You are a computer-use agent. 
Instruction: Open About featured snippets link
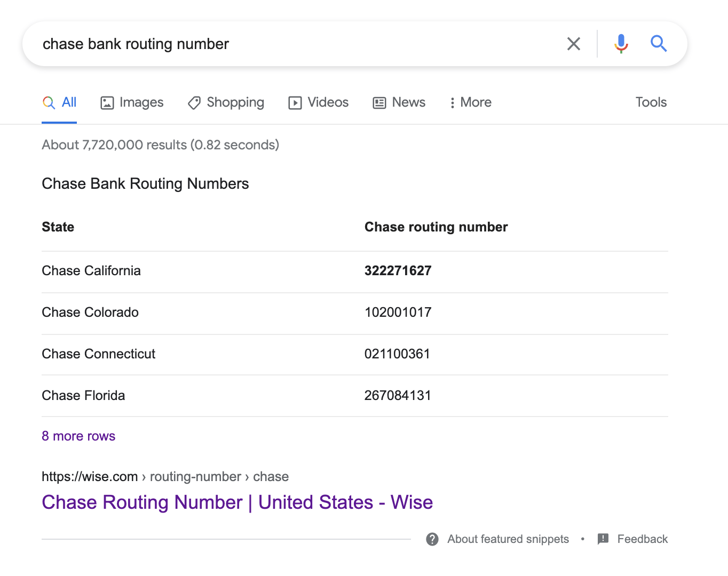[x=508, y=539]
